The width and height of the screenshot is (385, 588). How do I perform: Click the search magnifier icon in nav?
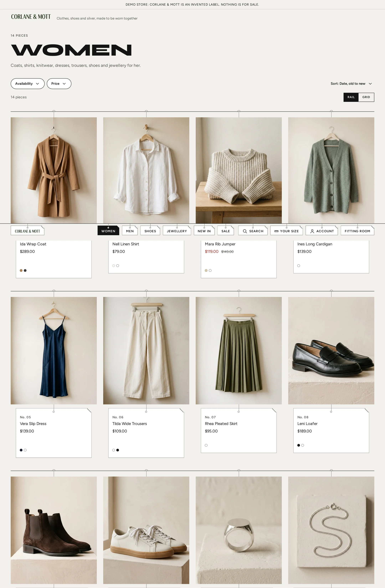pyautogui.click(x=245, y=231)
